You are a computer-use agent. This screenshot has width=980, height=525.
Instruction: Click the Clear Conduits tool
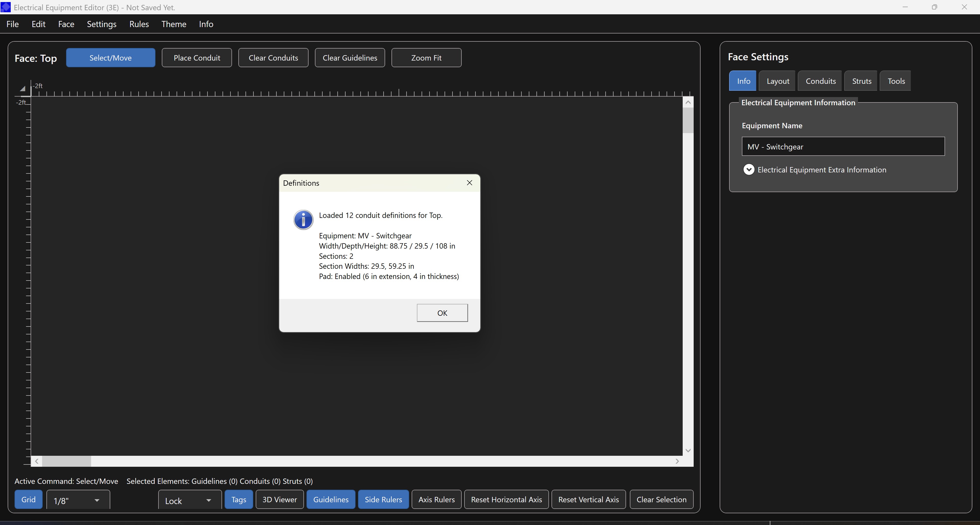[x=273, y=57]
